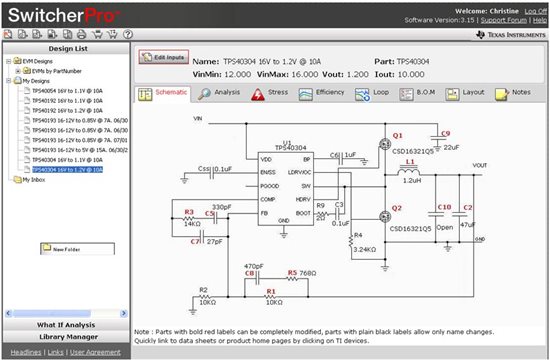Open the Stress tab warning icon
The image size is (550, 360).
pos(258,94)
